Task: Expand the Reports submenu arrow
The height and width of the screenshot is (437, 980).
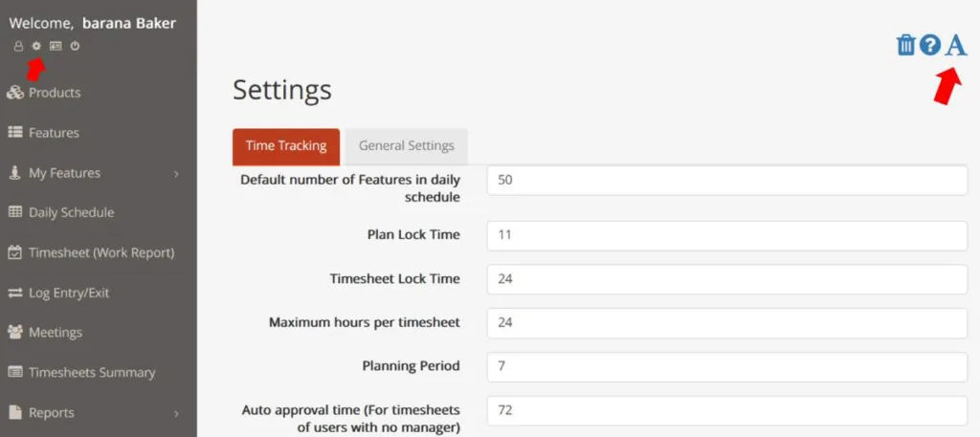Action: pos(176,413)
